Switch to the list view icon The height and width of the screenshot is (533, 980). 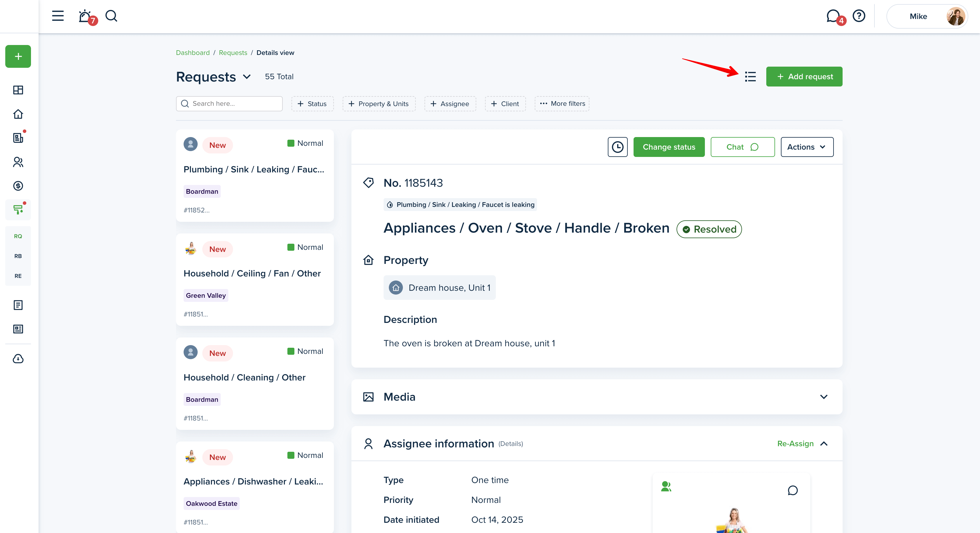pos(750,77)
